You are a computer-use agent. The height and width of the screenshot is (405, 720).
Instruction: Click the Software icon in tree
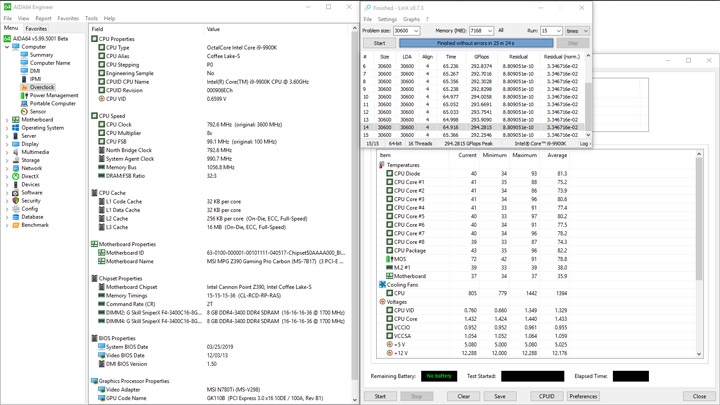[x=16, y=192]
